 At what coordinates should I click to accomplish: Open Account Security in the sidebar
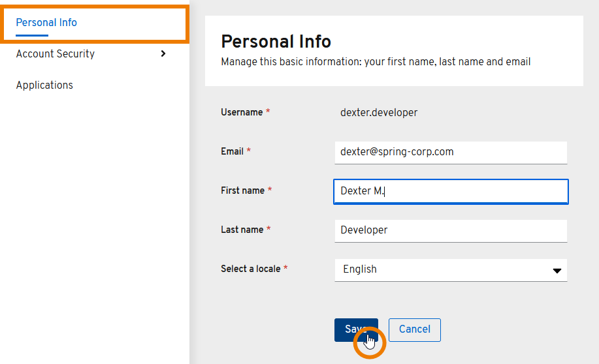(x=56, y=54)
